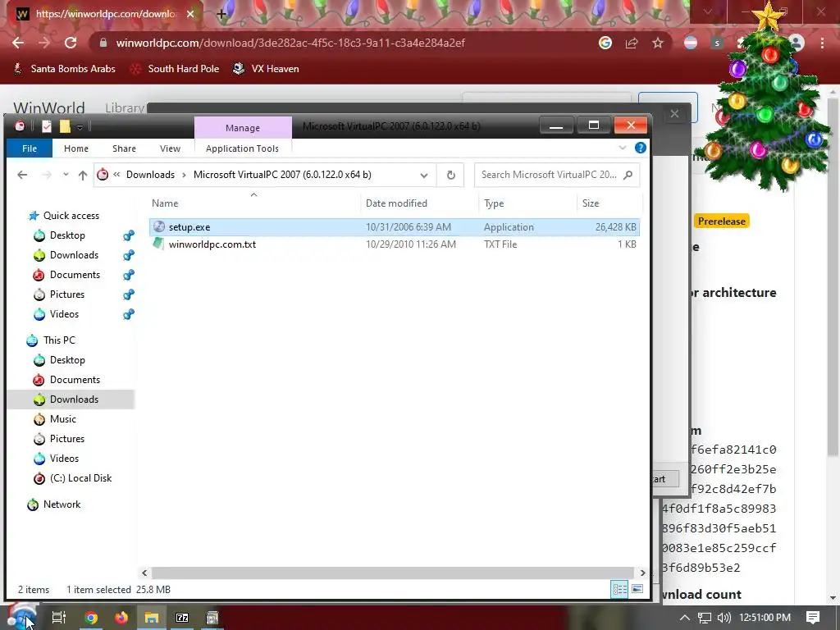
Task: Open Downloads under This PC
Action: [74, 399]
